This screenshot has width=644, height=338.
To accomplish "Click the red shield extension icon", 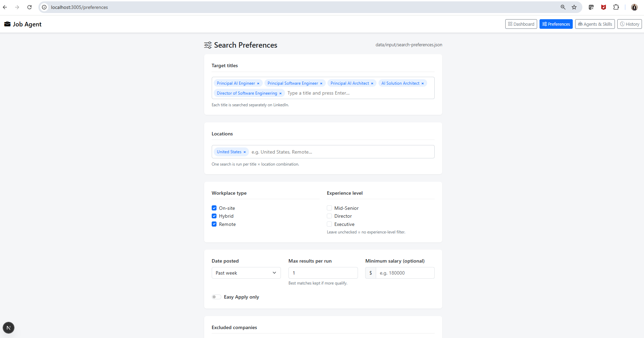I will tap(604, 7).
